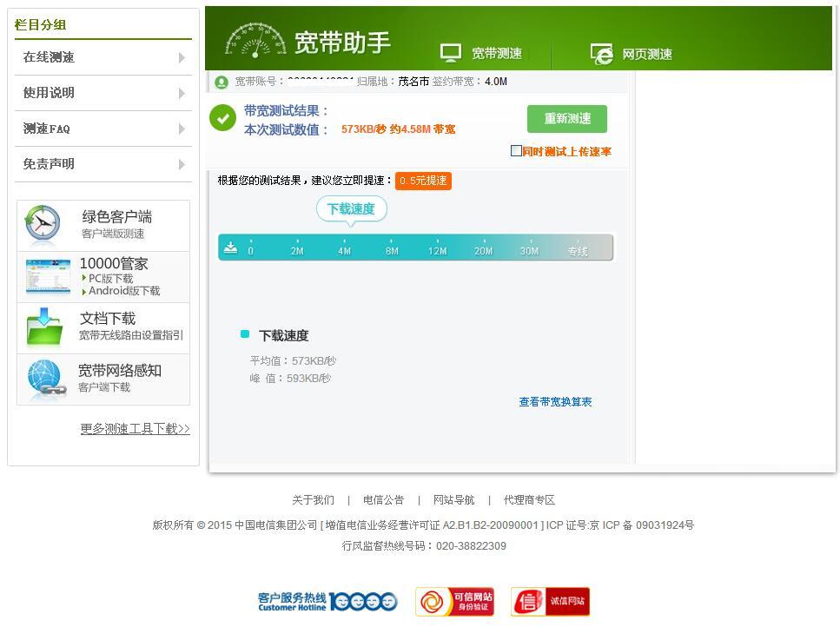Expand the 测速FAQ sidebar arrow

point(182,129)
